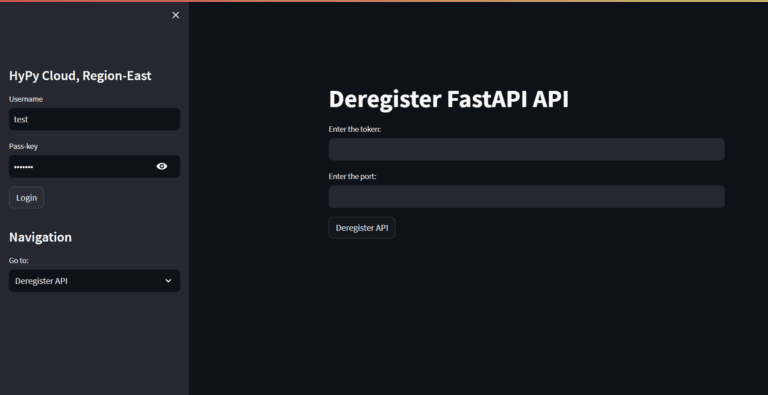Focus the Username field containing test
Screen dimensions: 768x395
pyautogui.click(x=95, y=119)
